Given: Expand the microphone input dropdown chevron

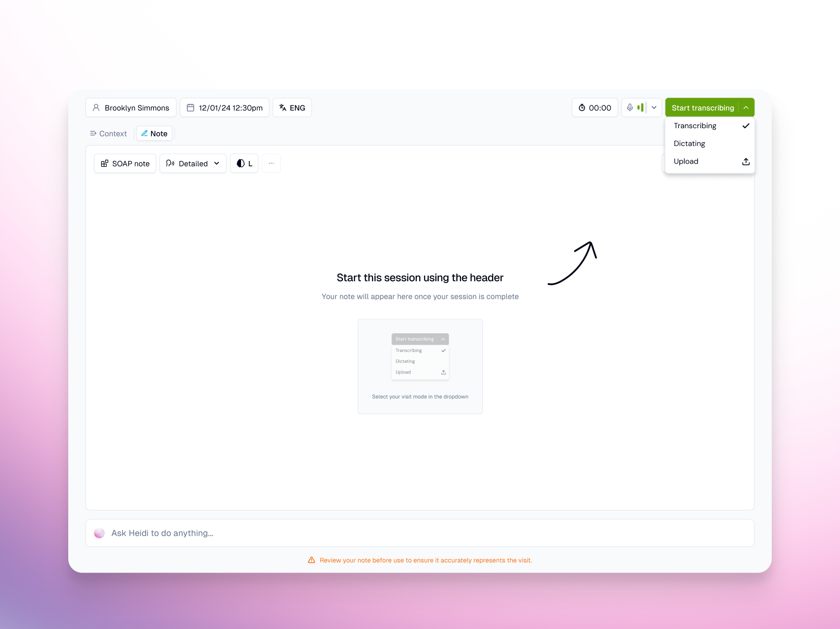Looking at the screenshot, I should [x=654, y=108].
